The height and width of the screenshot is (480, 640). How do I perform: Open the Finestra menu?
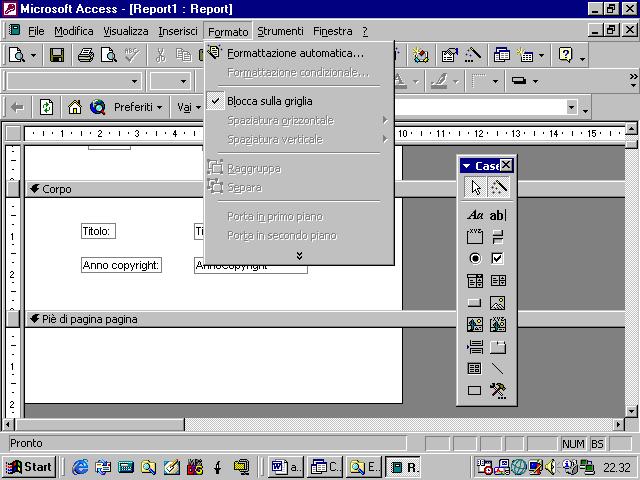pyautogui.click(x=333, y=31)
